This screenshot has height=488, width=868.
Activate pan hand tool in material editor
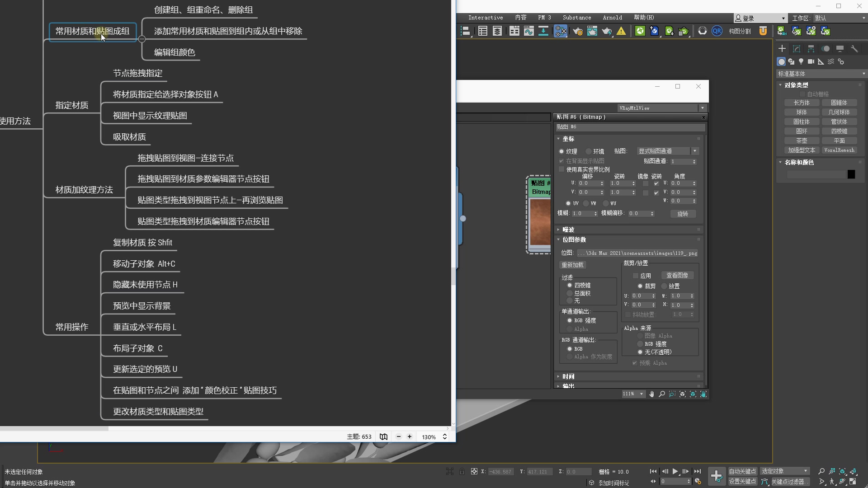point(651,394)
